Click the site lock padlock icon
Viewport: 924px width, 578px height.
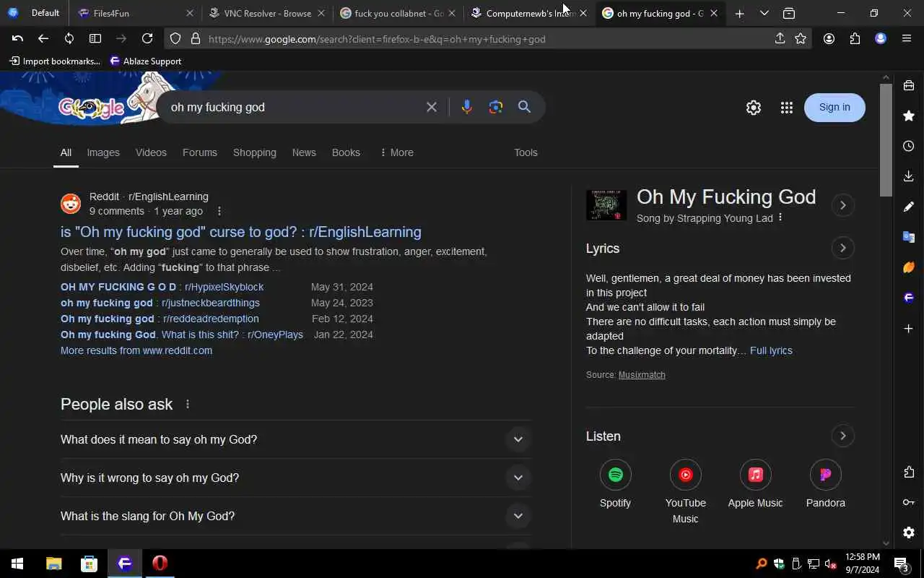point(195,39)
